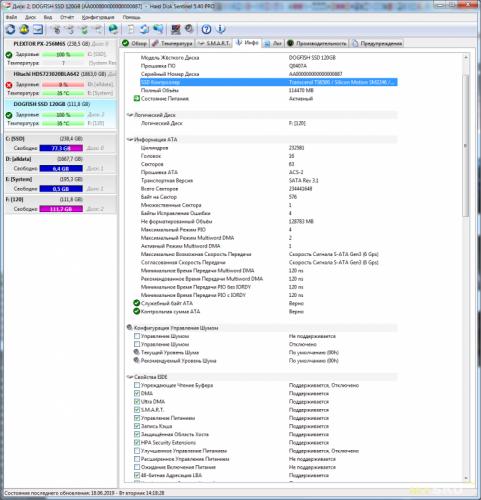481x500 pixels.
Task: Toggle Запись Кэша checkbox
Action: (137, 426)
